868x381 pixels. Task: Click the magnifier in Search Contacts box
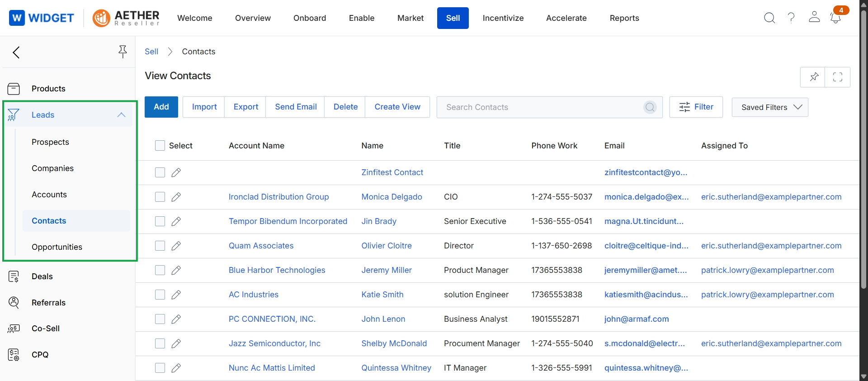tap(650, 107)
